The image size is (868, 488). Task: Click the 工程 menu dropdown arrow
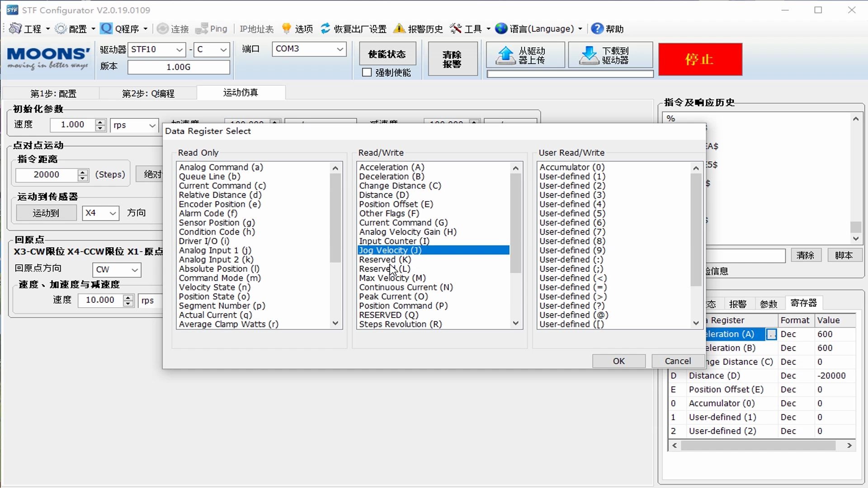(48, 29)
